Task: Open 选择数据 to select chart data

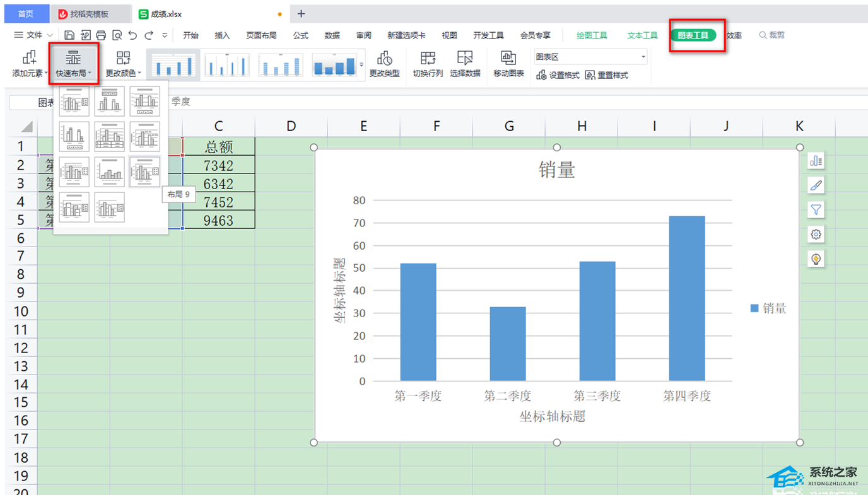Action: [465, 65]
